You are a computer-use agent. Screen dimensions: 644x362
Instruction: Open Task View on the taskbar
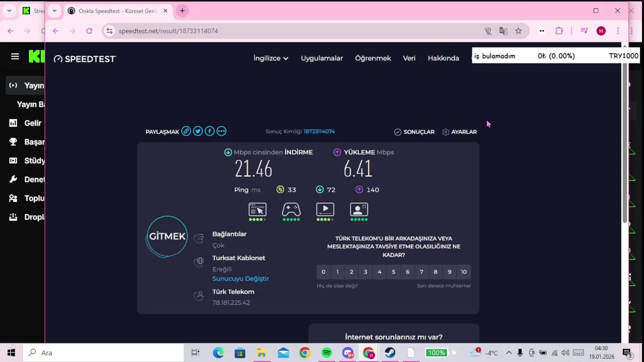tap(195, 353)
